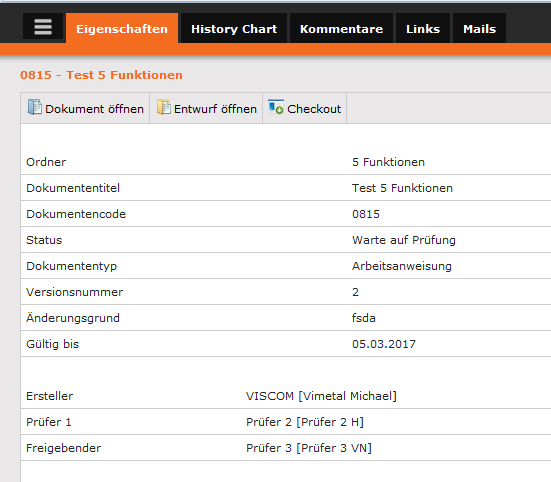This screenshot has width=551, height=482.
Task: Go to the Kommentare tab
Action: [x=341, y=28]
